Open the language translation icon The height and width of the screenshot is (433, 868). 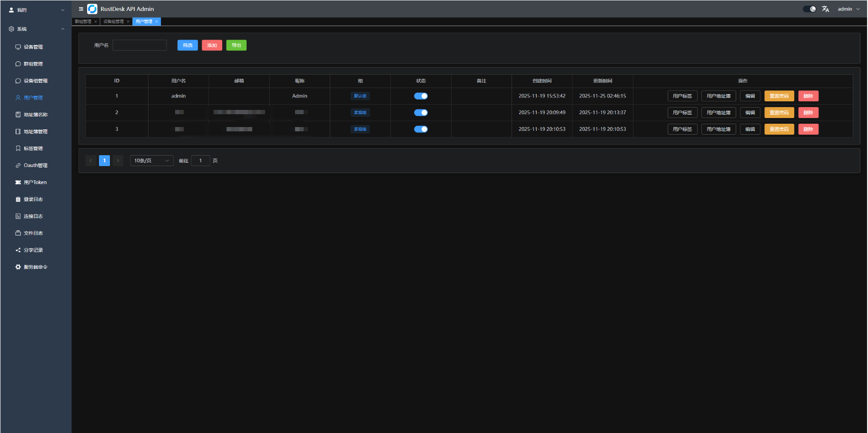pyautogui.click(x=826, y=9)
